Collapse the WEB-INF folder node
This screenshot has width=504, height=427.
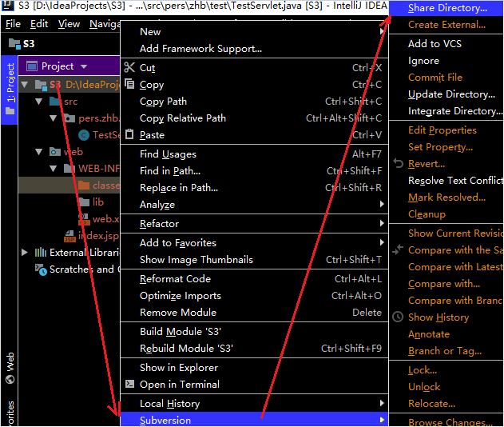tap(53, 168)
